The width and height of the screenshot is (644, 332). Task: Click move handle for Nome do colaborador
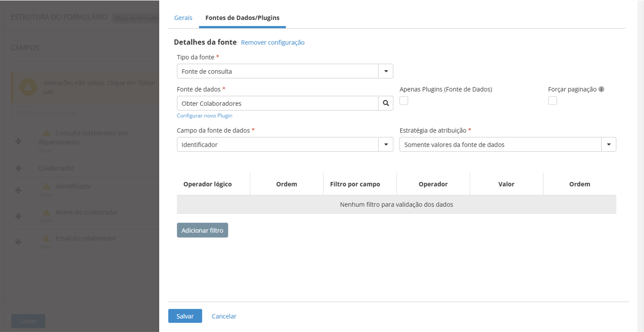(x=18, y=216)
